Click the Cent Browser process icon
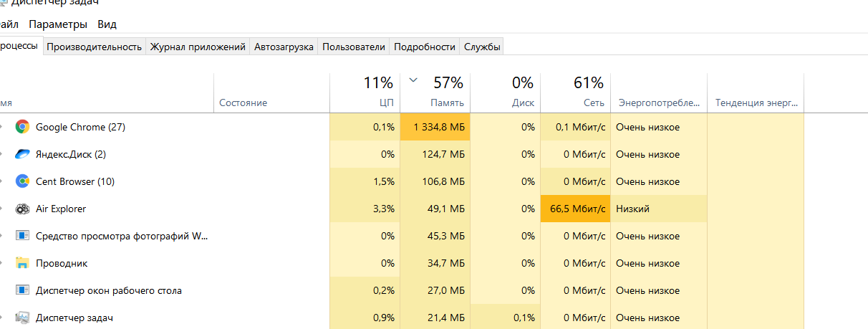Image resolution: width=868 pixels, height=329 pixels. point(22,181)
